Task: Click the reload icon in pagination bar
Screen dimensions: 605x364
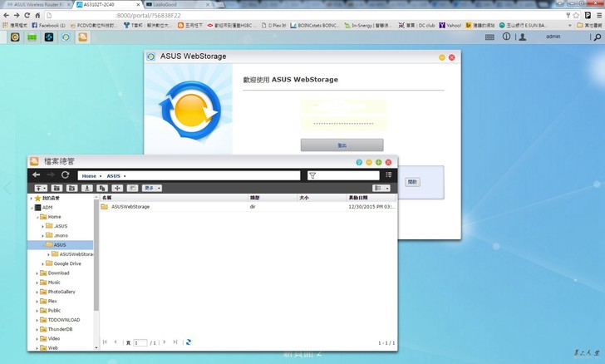Action: coord(189,342)
